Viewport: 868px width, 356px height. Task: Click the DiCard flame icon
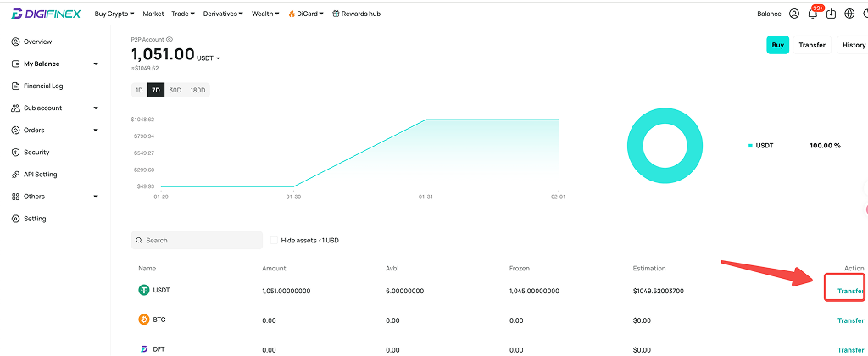click(x=292, y=14)
